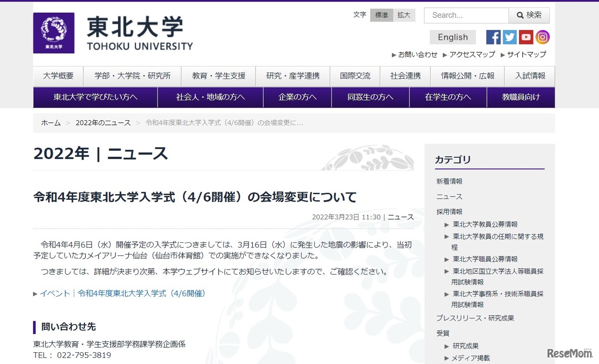Go to ホーム in the breadcrumb
Screen dimensions: 599x364
(x=51, y=123)
